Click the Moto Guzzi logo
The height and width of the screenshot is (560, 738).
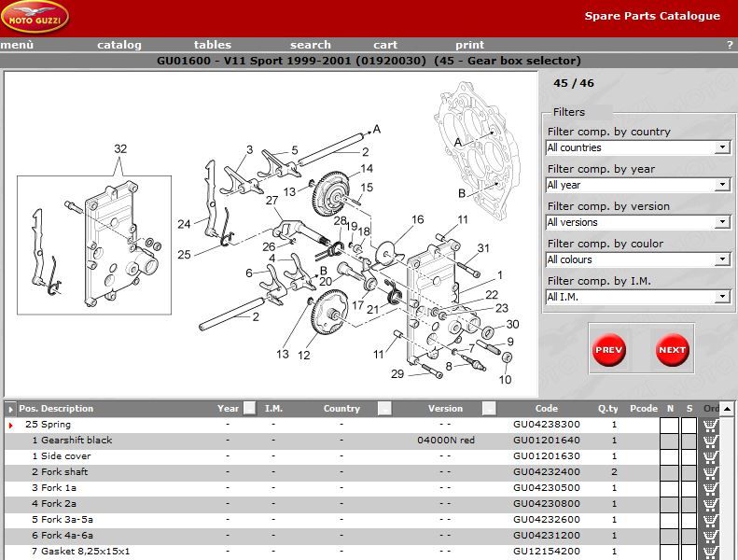point(35,18)
